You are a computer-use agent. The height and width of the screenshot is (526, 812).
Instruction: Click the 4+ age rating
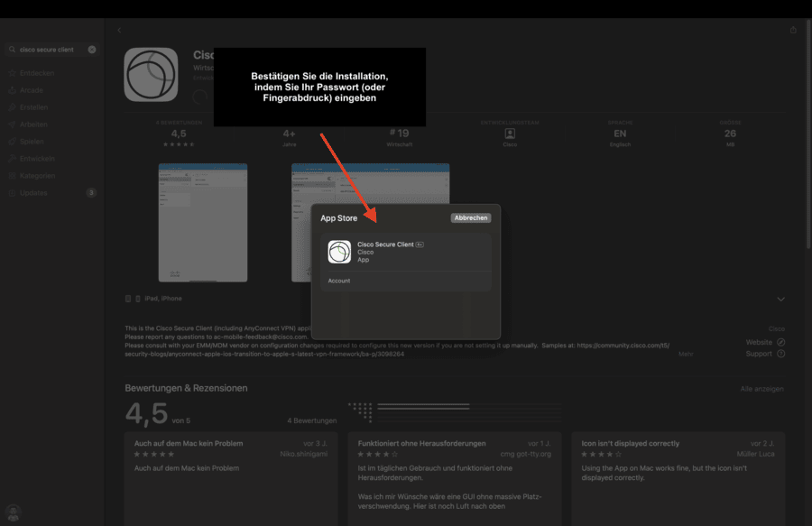[x=289, y=136]
